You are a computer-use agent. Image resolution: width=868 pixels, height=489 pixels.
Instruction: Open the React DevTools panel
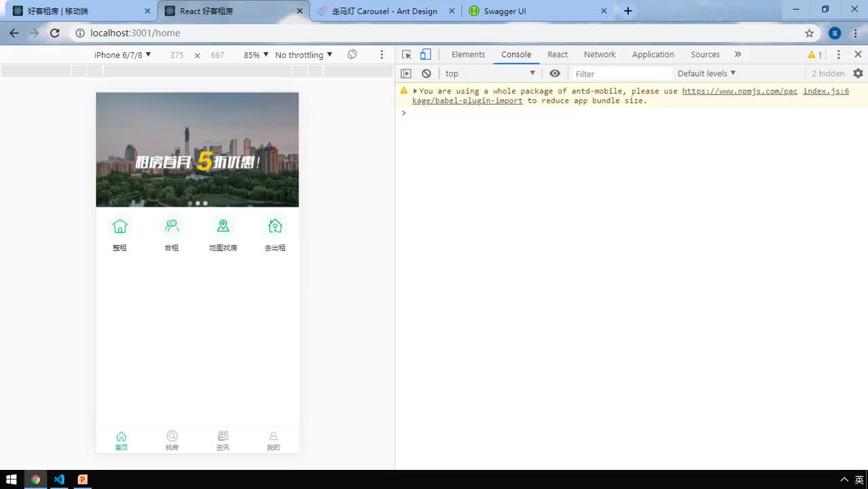[558, 54]
